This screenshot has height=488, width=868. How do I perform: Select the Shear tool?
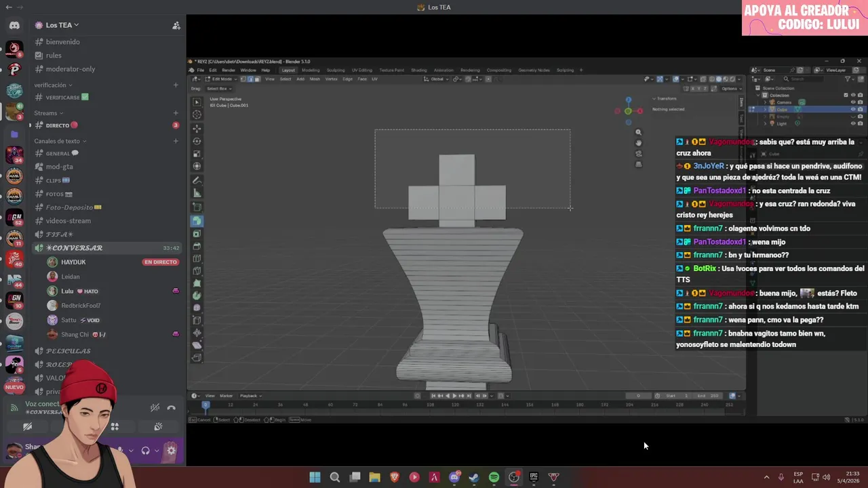click(x=197, y=345)
